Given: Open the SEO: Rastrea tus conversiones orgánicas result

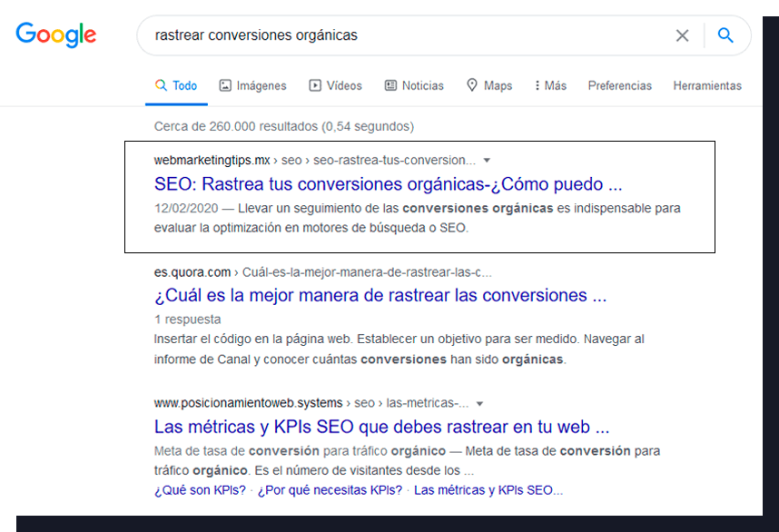Looking at the screenshot, I should 388,184.
